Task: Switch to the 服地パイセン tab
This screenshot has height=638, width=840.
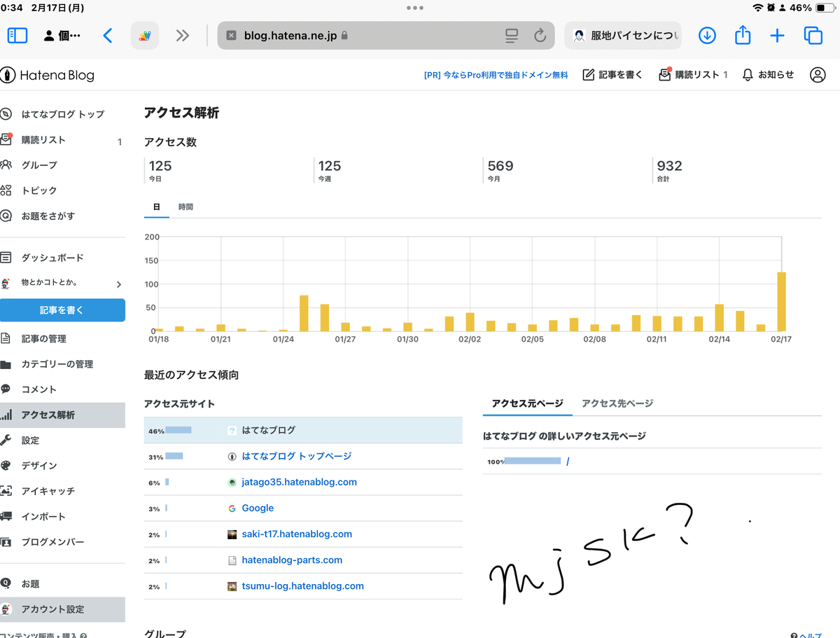Action: click(623, 35)
